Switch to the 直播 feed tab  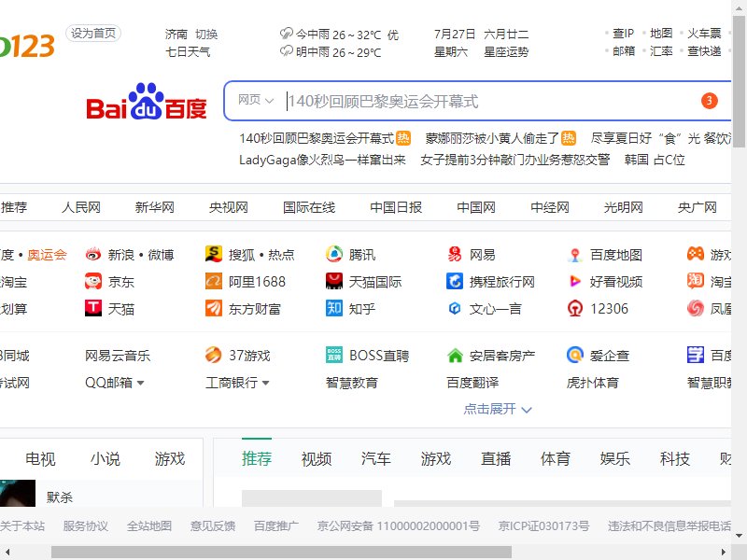[496, 459]
